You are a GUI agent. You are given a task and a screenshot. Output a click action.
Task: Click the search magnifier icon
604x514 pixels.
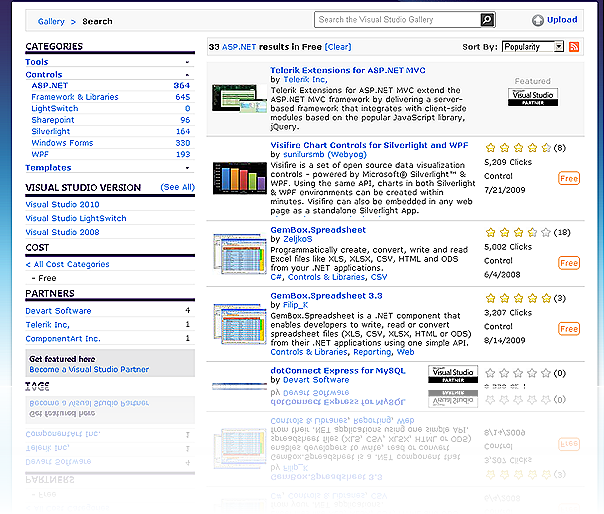tap(487, 19)
